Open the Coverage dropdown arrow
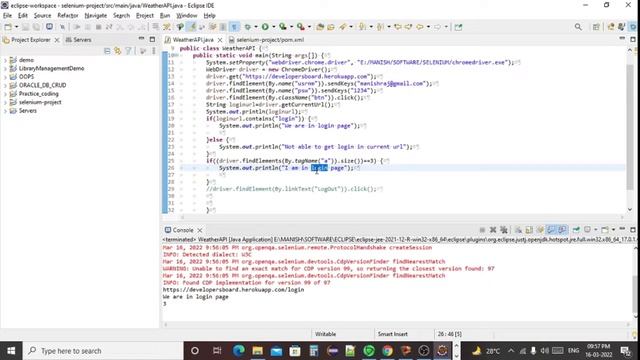The image size is (640, 360). tap(291, 27)
